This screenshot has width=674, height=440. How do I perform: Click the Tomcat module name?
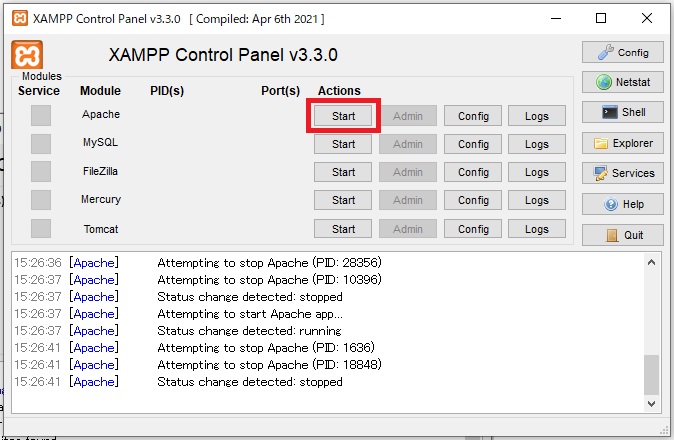coord(101,229)
